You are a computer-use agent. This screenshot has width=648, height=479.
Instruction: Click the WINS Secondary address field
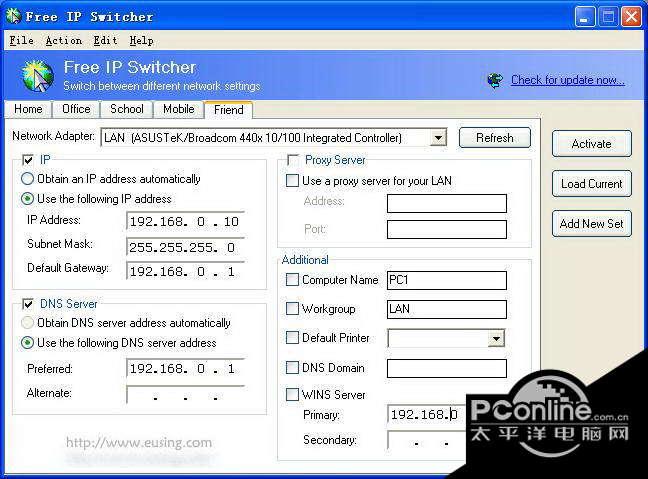[x=426, y=441]
